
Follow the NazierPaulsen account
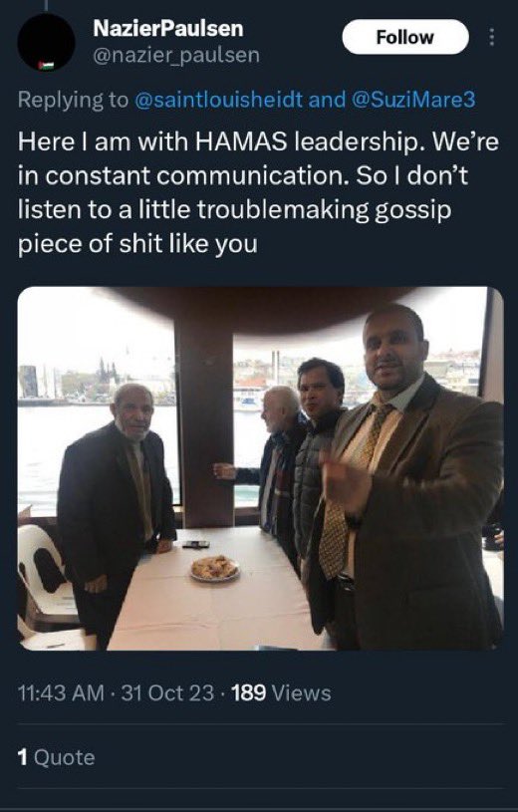tap(405, 37)
